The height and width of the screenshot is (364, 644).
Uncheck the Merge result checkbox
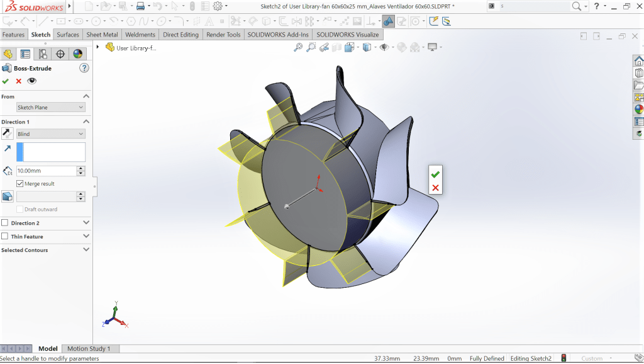click(x=20, y=184)
